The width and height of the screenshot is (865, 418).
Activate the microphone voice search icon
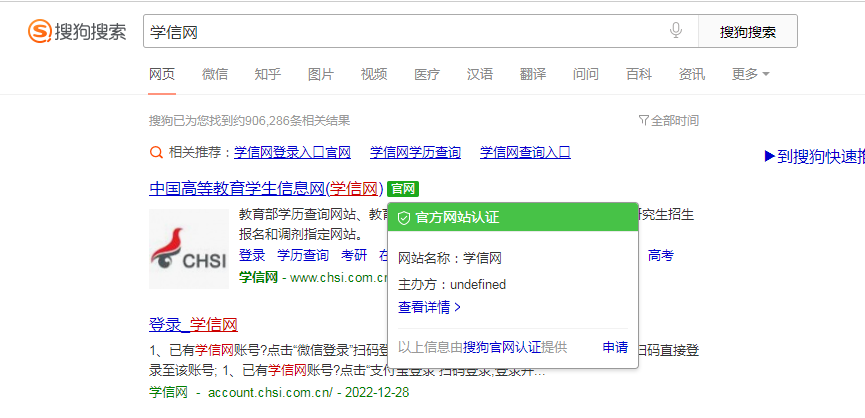tap(676, 31)
